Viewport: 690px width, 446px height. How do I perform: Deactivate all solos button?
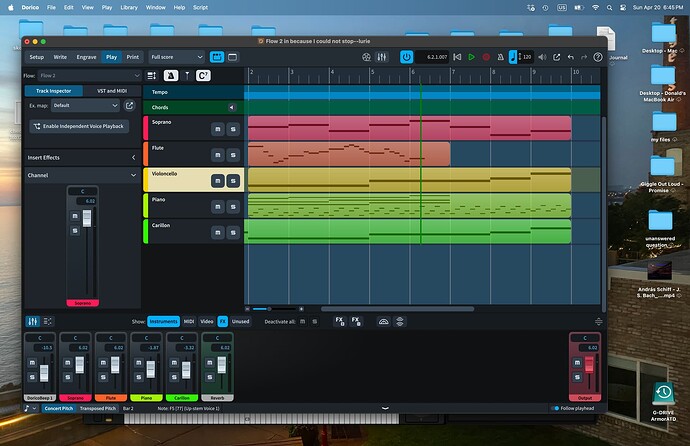315,322
